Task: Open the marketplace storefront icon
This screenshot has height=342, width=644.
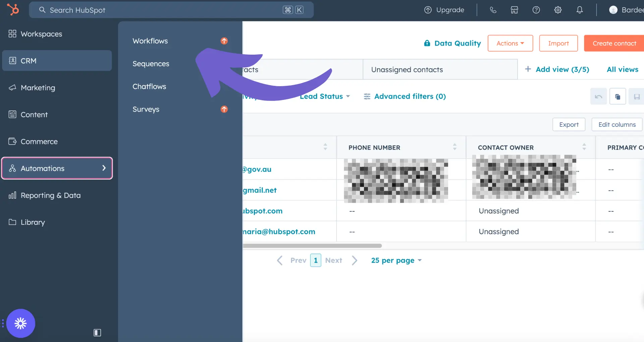Action: 514,10
